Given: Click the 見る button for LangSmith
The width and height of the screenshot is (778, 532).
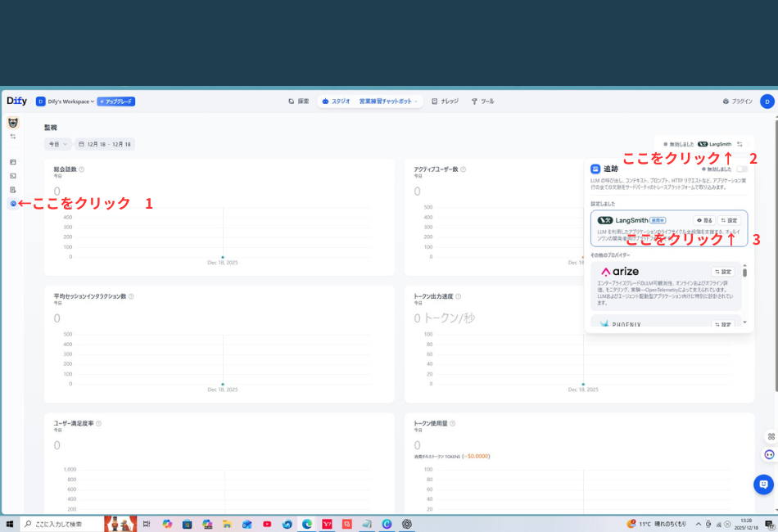Looking at the screenshot, I should (x=704, y=220).
